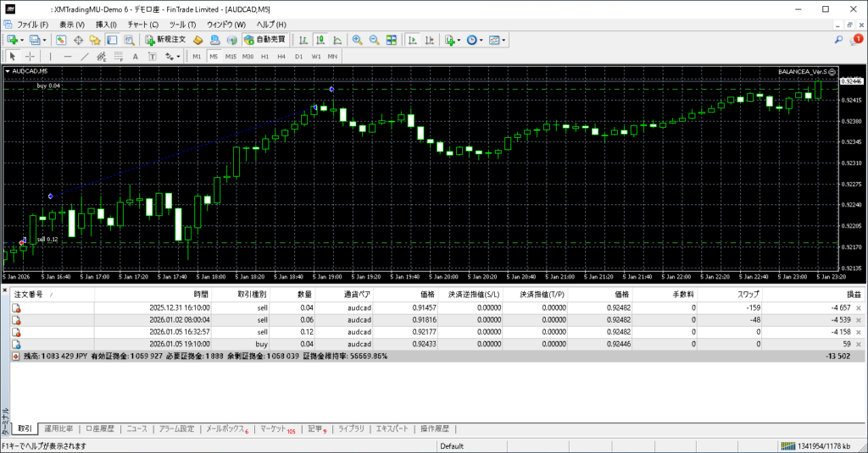Click the zoom out magnifier icon
Screen dimensions: 868x453
click(374, 40)
